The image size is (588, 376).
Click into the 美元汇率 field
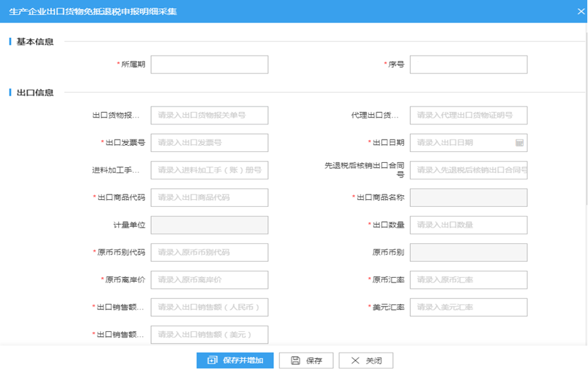468,308
